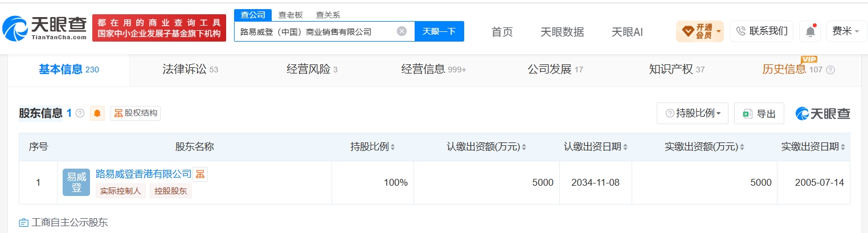The height and width of the screenshot is (233, 868).
Task: Click the 导出 export button
Action: click(759, 113)
